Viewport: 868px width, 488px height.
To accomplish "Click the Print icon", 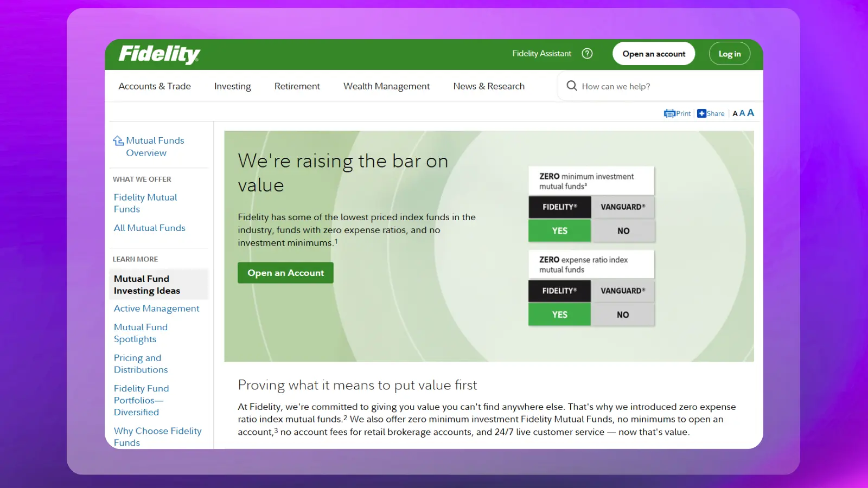I will tap(669, 113).
